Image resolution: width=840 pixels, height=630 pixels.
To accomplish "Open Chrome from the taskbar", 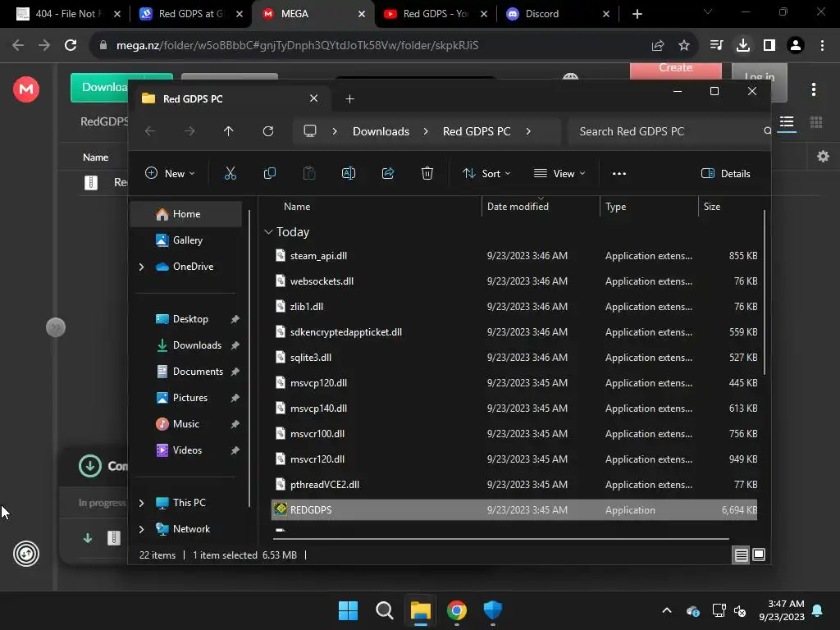I will [x=456, y=610].
